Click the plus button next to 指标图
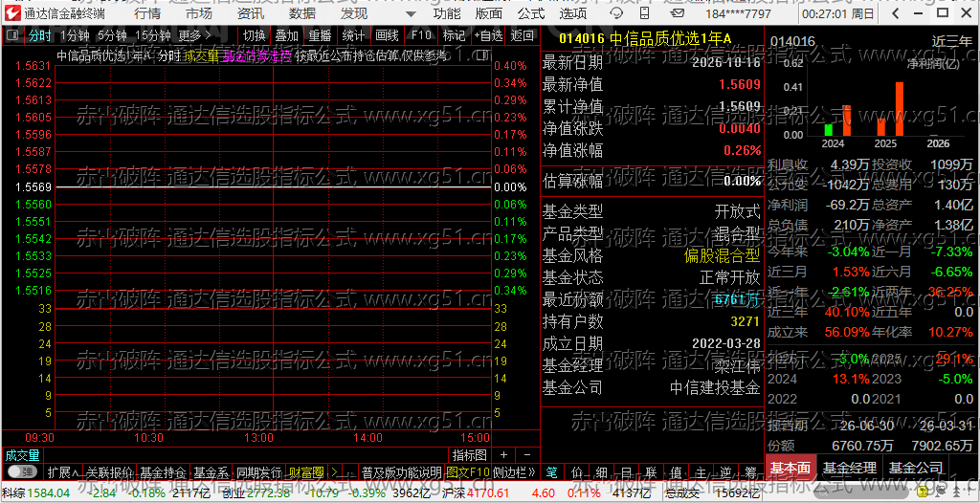 (x=504, y=455)
